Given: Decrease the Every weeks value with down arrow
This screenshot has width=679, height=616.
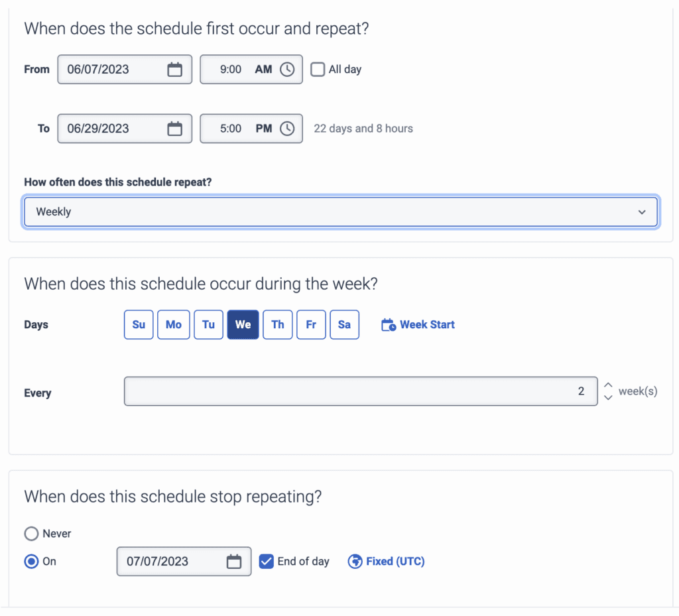Looking at the screenshot, I should pos(608,398).
